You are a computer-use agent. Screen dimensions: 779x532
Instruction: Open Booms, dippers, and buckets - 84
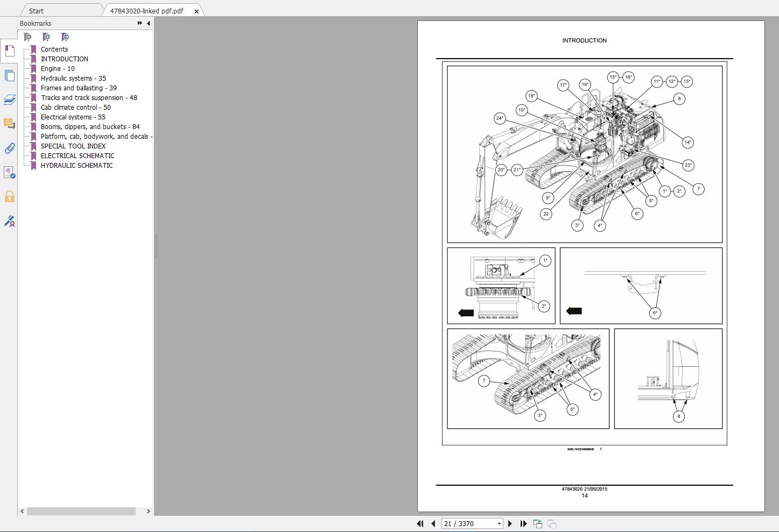pyautogui.click(x=90, y=126)
